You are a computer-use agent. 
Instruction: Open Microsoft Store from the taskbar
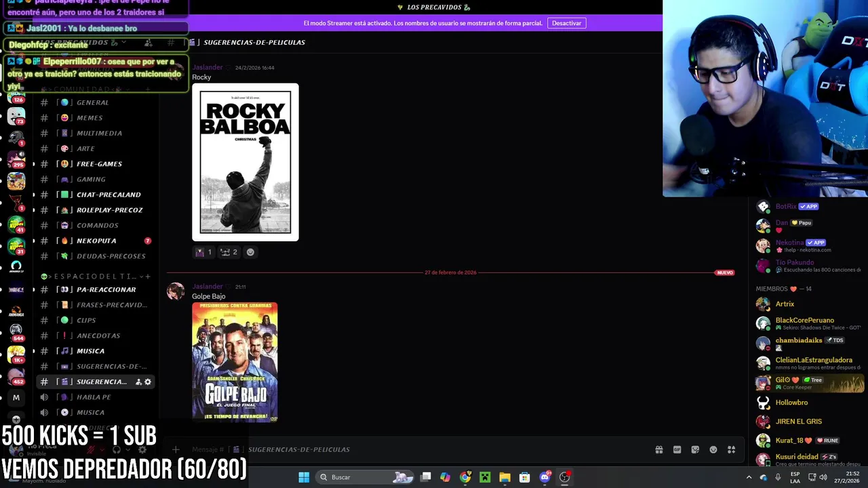coord(524,477)
